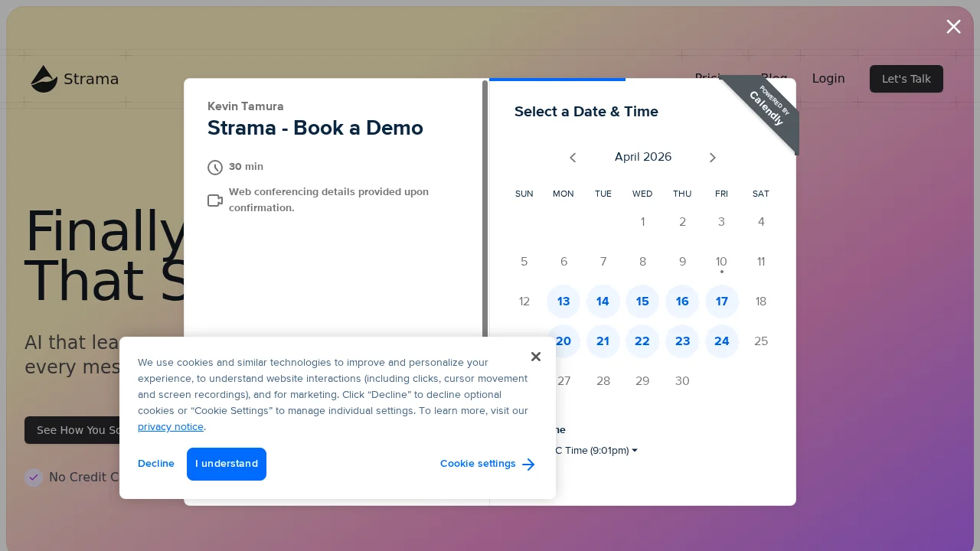Screen dimensions: 980x551
Task: Click the arrow icon next to Cookie settings
Action: pos(528,465)
